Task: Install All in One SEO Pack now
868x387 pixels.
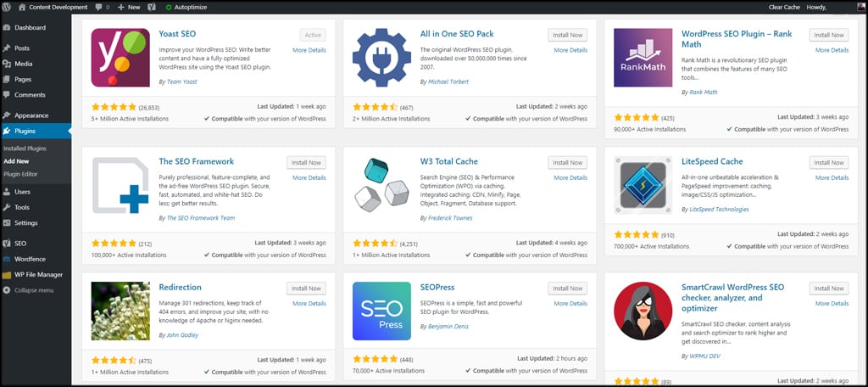Action: (567, 35)
